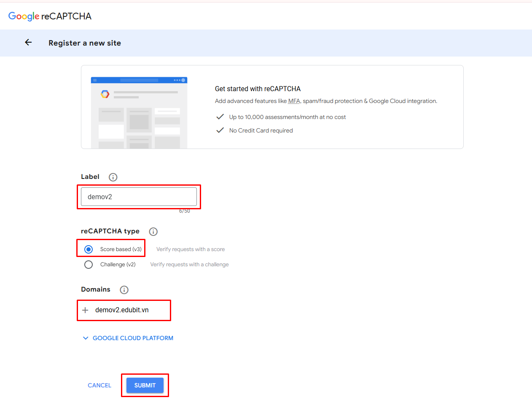Click the checkmark beside No Credit Card required
Screen dimensions: 532x403
coord(220,130)
